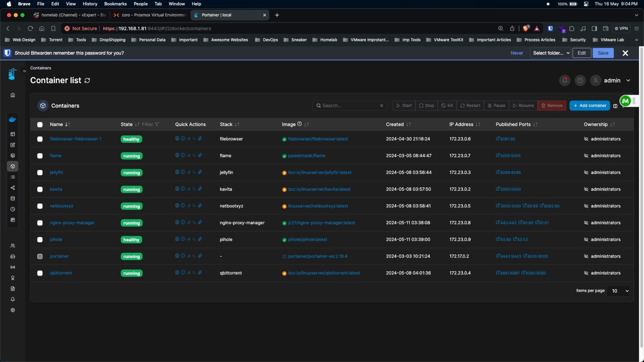Viewport: 644px width, 362px height.
Task: Open published port 8081:80 for filebrowser
Action: pyautogui.click(x=506, y=139)
